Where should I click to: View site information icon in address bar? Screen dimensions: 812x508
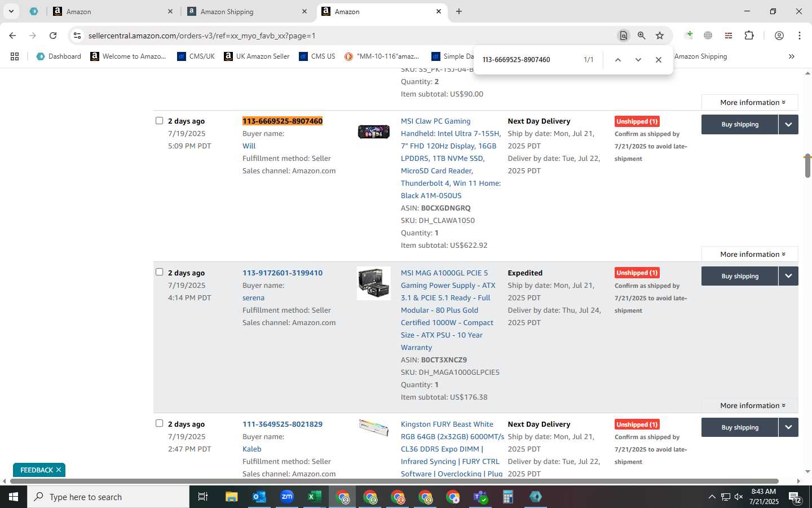click(x=77, y=36)
